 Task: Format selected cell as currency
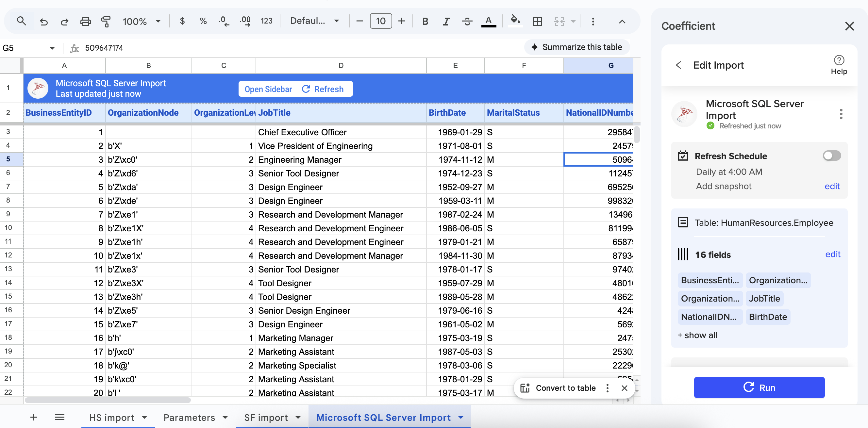[182, 21]
